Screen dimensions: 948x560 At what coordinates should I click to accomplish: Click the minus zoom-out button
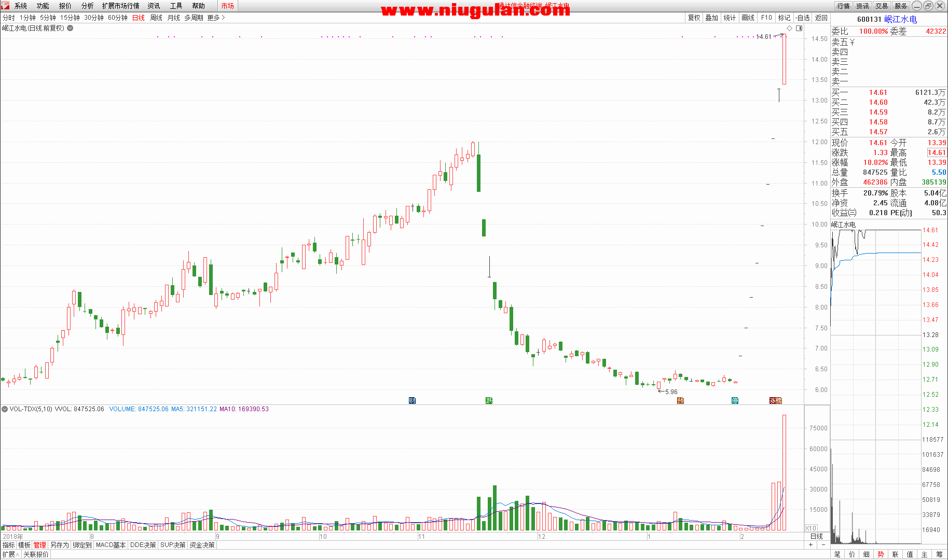(x=823, y=545)
